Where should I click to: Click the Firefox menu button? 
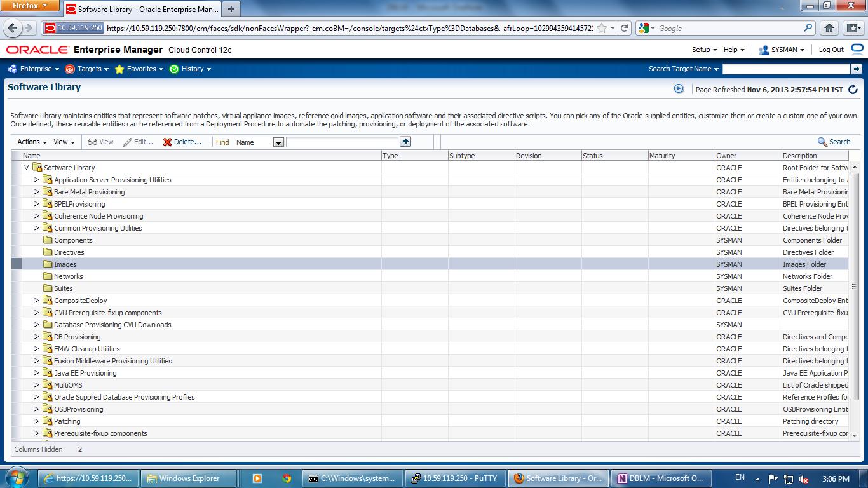pyautogui.click(x=31, y=6)
